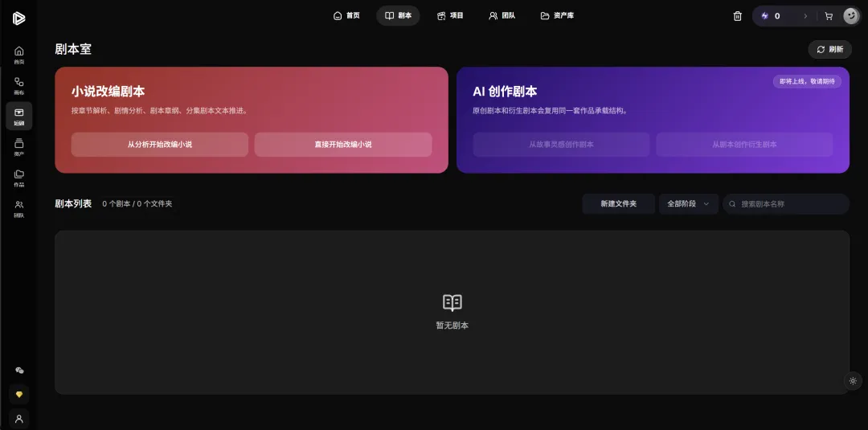Open the trash bin icon
The image size is (868, 430).
tap(737, 16)
